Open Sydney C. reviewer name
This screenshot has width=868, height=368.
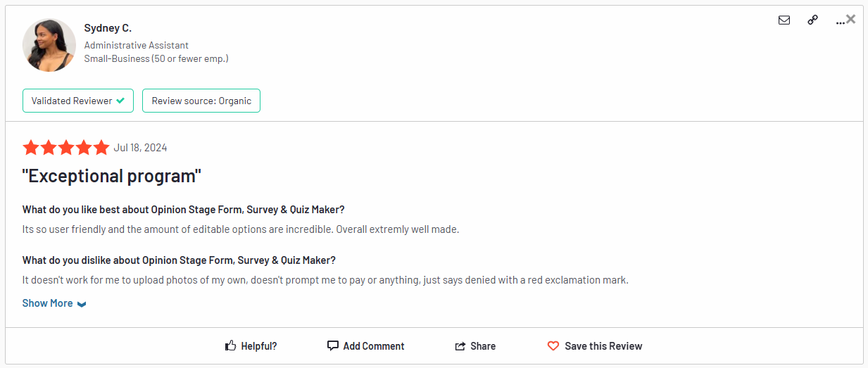tap(108, 28)
